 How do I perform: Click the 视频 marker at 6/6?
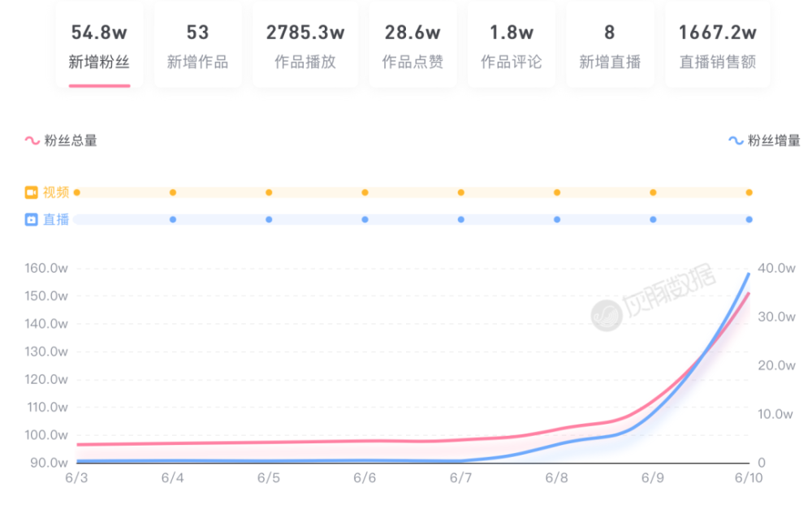pos(365,192)
